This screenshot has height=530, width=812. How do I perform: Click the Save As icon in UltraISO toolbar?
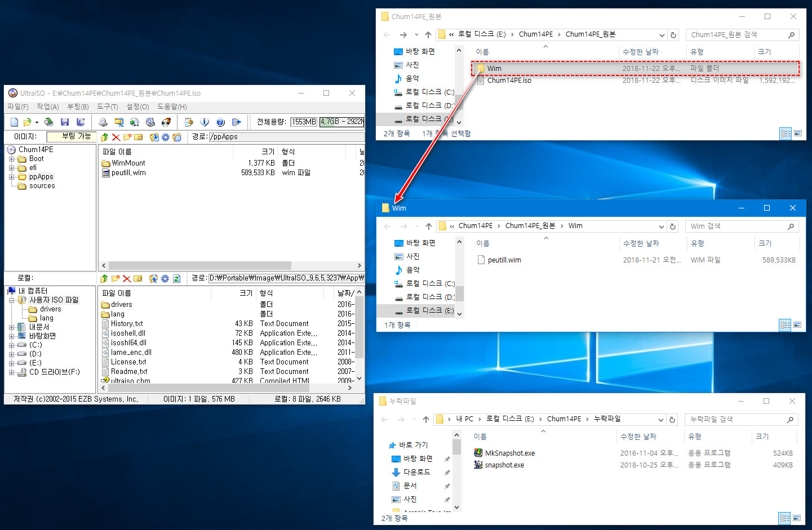[81, 122]
